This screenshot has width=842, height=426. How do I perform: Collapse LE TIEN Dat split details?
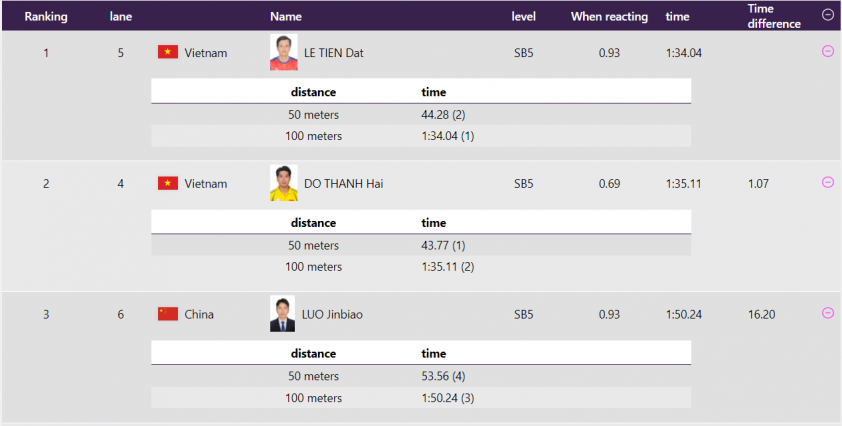[x=827, y=52]
